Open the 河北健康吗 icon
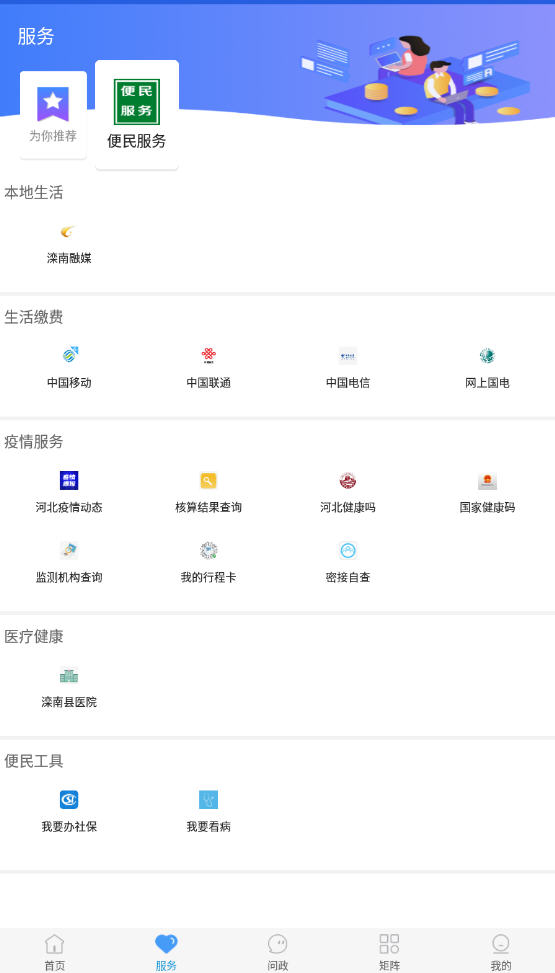The image size is (555, 973). click(348, 480)
